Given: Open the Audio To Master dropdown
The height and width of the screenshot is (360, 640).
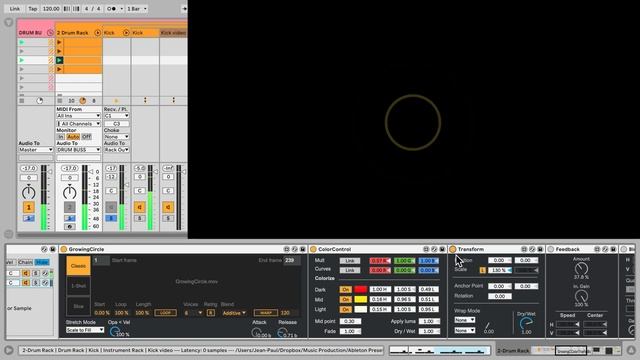Looking at the screenshot, I should click(x=36, y=150).
